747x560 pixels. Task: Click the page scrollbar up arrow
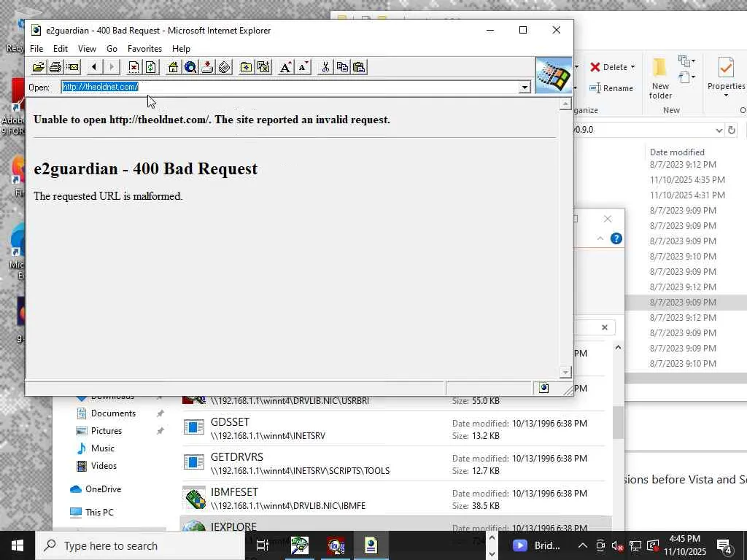click(565, 104)
